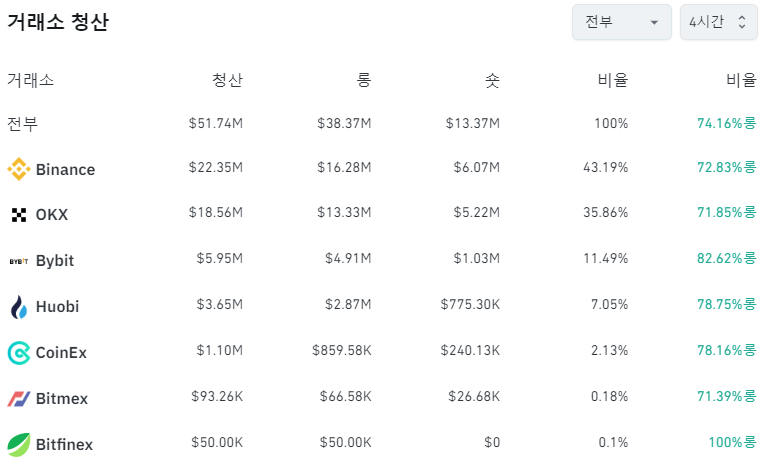Click total long value $38.37M
This screenshot has height=469, width=766.
tap(344, 123)
